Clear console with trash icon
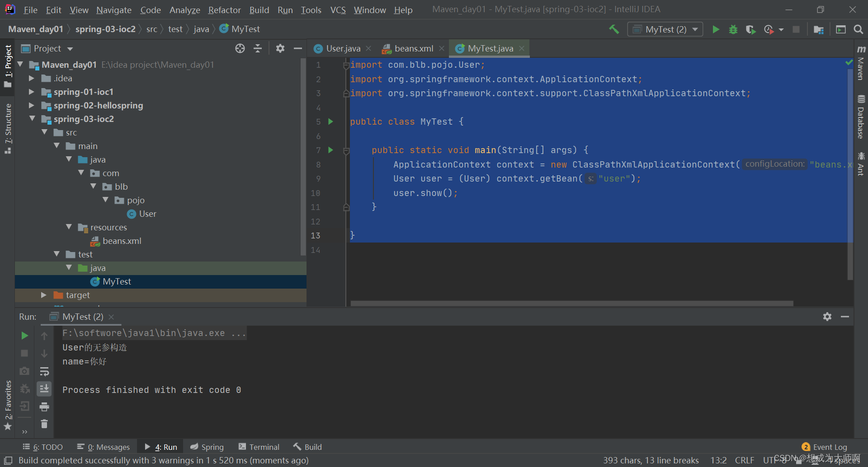Screen dimensions: 868x467 click(x=44, y=424)
